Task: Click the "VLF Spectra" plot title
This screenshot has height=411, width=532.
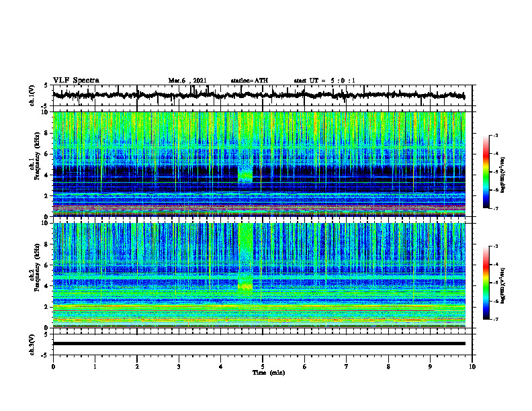Action: point(76,81)
